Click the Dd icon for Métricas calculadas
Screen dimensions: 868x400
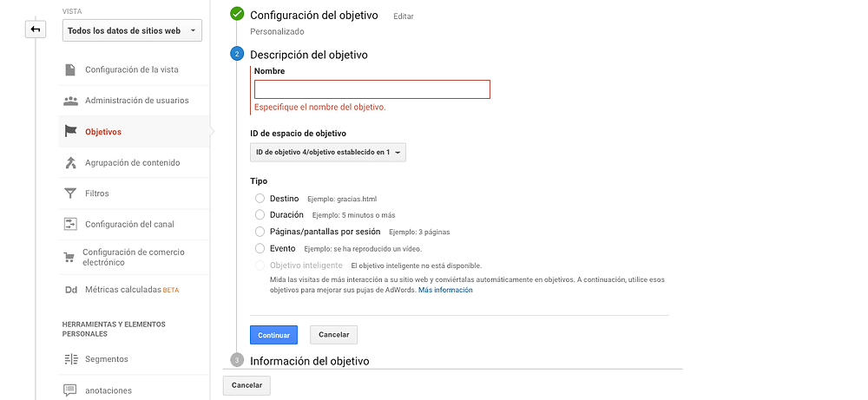click(x=70, y=289)
